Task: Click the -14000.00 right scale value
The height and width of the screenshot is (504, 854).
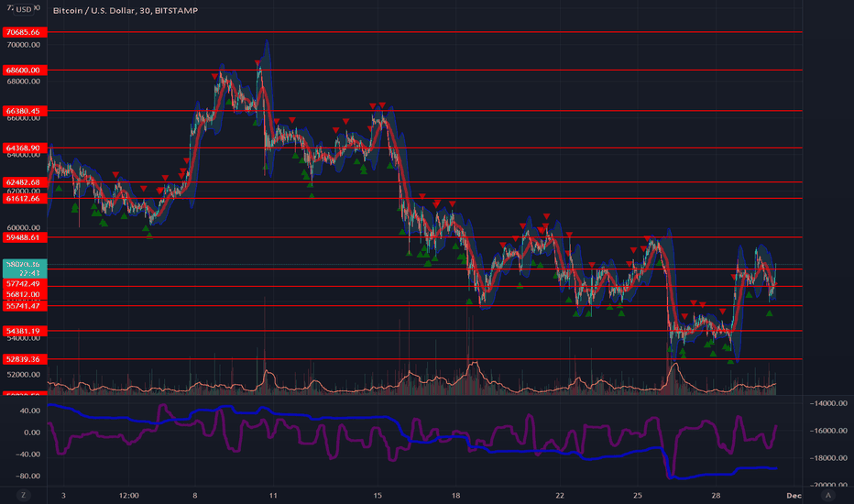Action: (828, 403)
